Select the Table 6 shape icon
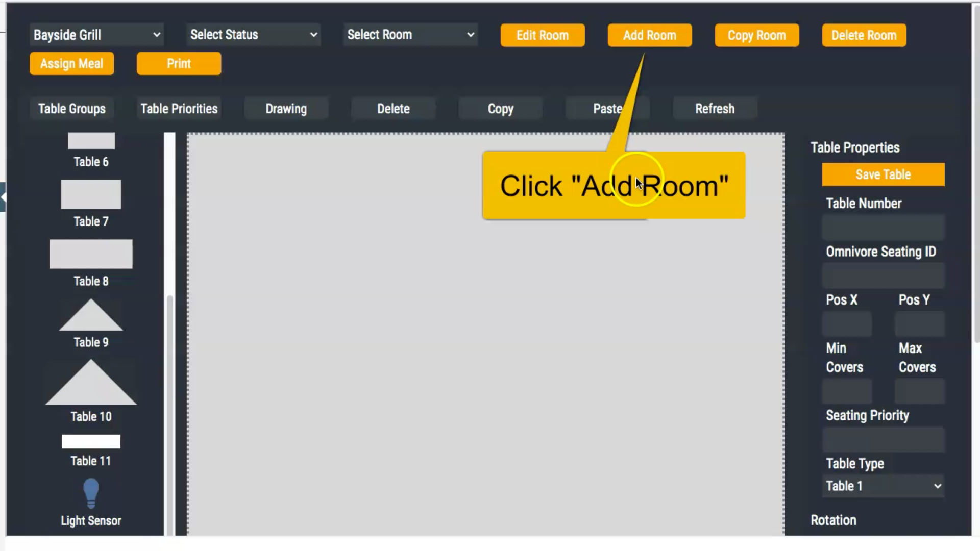This screenshot has height=551, width=980. (x=91, y=141)
